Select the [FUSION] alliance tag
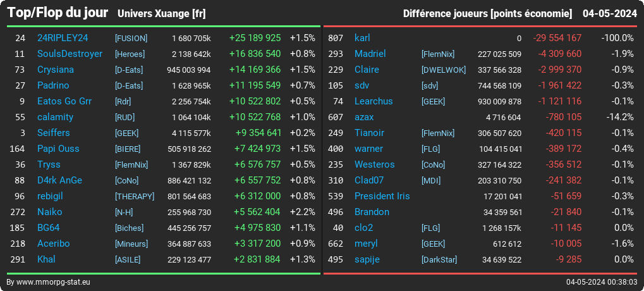The width and height of the screenshot is (644, 291). pyautogui.click(x=131, y=38)
